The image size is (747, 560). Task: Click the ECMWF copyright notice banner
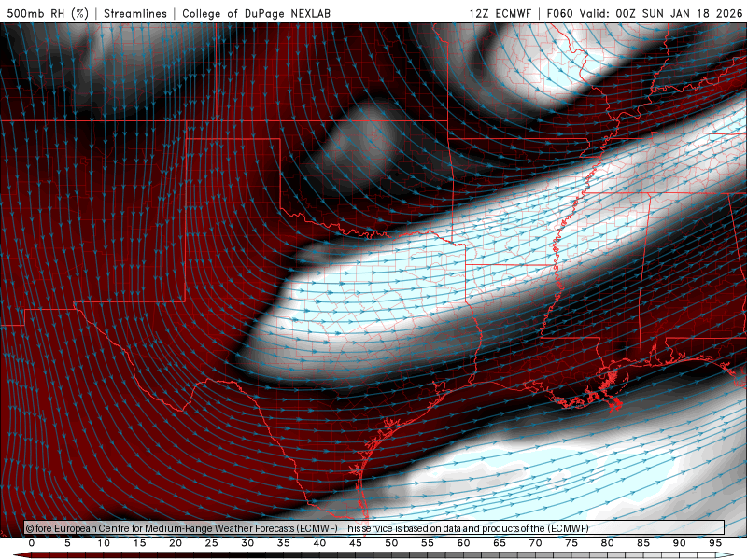pyautogui.click(x=374, y=527)
